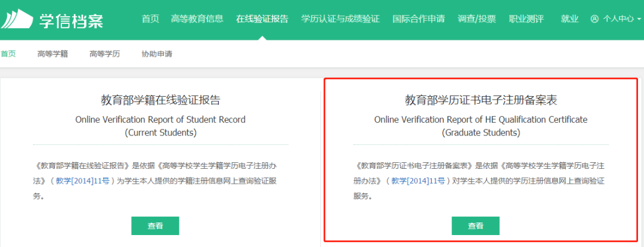
Task: Click 'Online Verification Report of HE Qualification Certificate' text
Action: (x=481, y=119)
